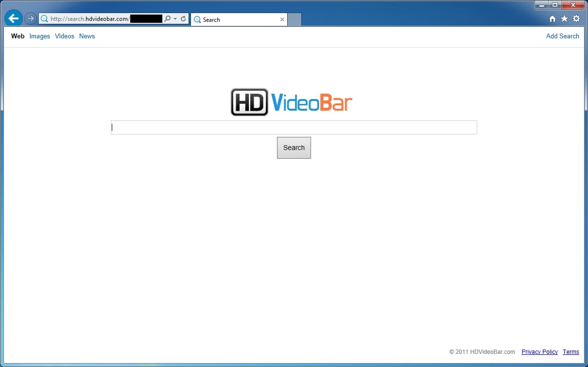
Task: Select the Web search category
Action: [x=17, y=36]
